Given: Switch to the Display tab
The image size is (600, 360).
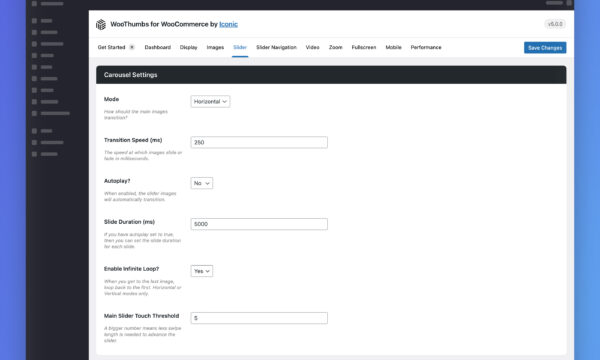Looking at the screenshot, I should click(x=189, y=47).
